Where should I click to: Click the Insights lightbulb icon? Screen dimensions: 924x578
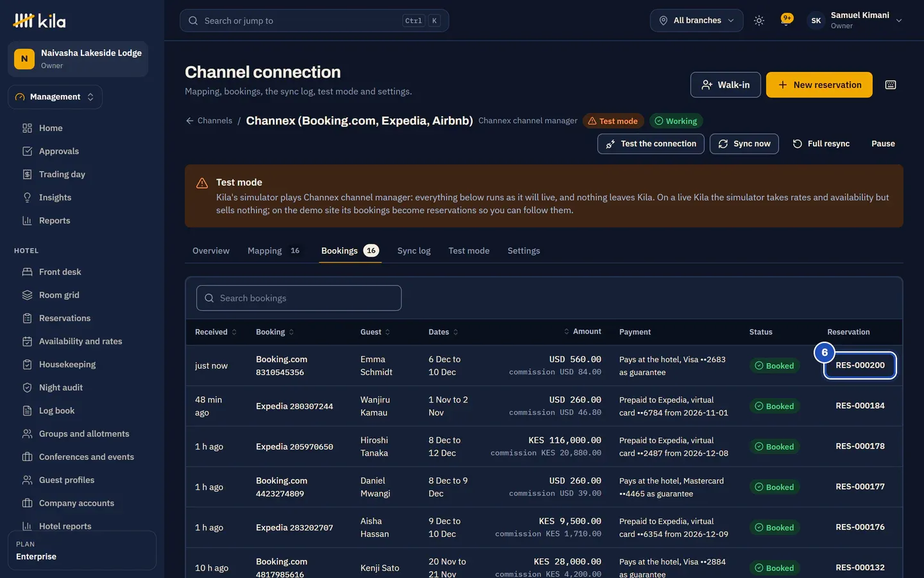(27, 197)
